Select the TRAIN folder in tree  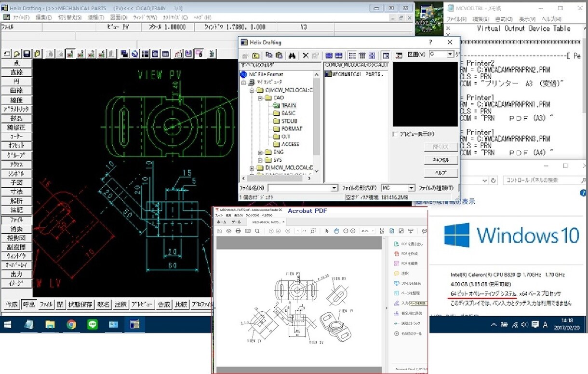(288, 106)
